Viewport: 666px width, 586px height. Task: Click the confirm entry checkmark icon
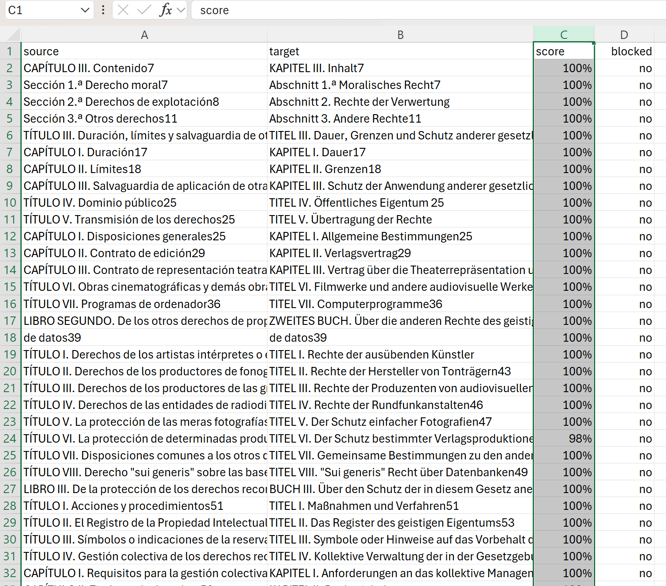pyautogui.click(x=144, y=10)
